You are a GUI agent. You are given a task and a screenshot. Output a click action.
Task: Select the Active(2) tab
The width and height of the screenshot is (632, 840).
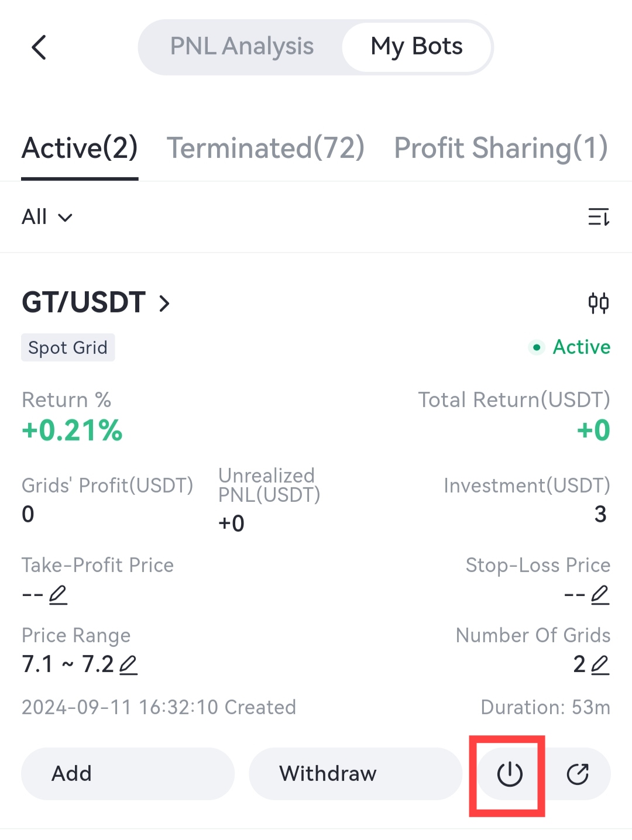tap(80, 148)
